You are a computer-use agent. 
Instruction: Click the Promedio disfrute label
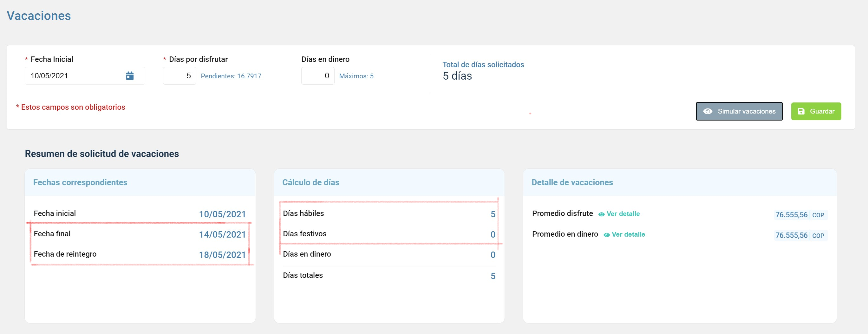tap(562, 213)
